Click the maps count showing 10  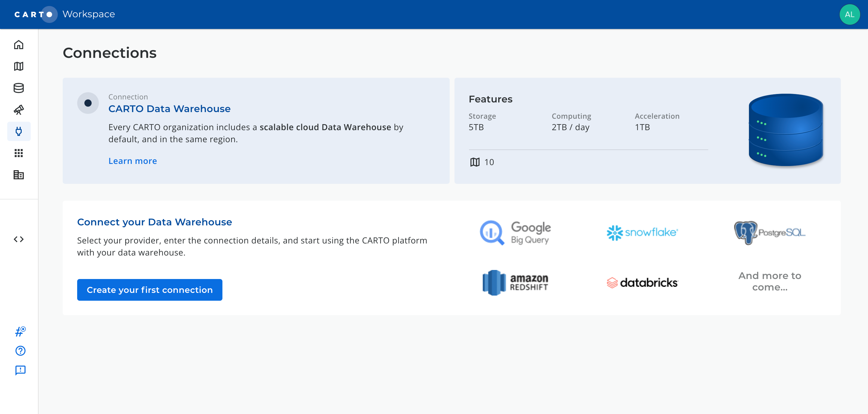(x=482, y=162)
